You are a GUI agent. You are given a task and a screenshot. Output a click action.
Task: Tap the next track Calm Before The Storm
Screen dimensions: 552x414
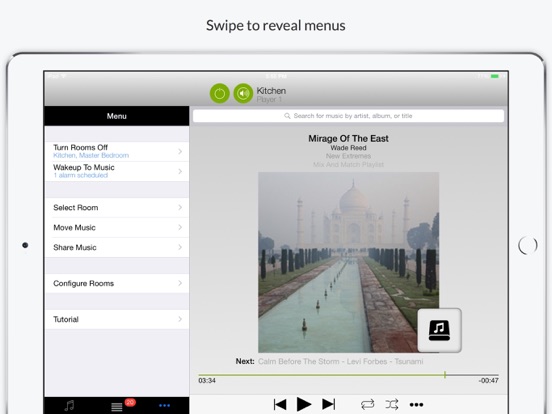[x=340, y=362]
